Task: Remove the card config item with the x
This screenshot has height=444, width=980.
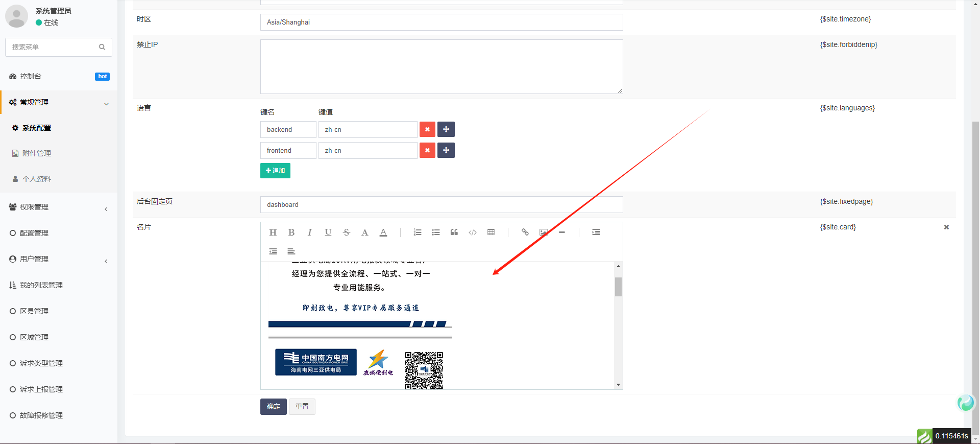Action: point(946,227)
